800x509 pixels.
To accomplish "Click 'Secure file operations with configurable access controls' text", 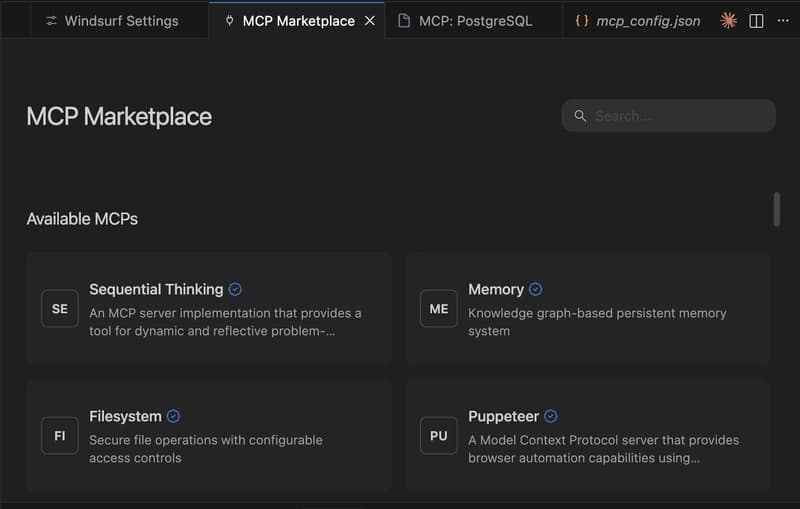I will [206, 449].
